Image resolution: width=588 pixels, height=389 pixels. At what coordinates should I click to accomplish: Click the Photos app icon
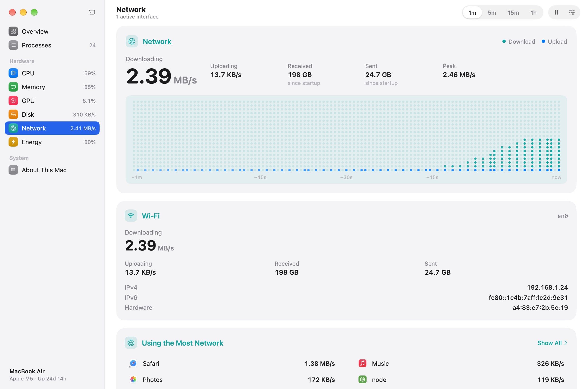(x=133, y=379)
